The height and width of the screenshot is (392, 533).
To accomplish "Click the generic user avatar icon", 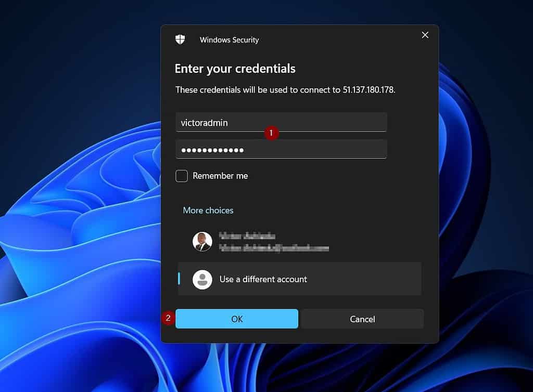I will (202, 279).
